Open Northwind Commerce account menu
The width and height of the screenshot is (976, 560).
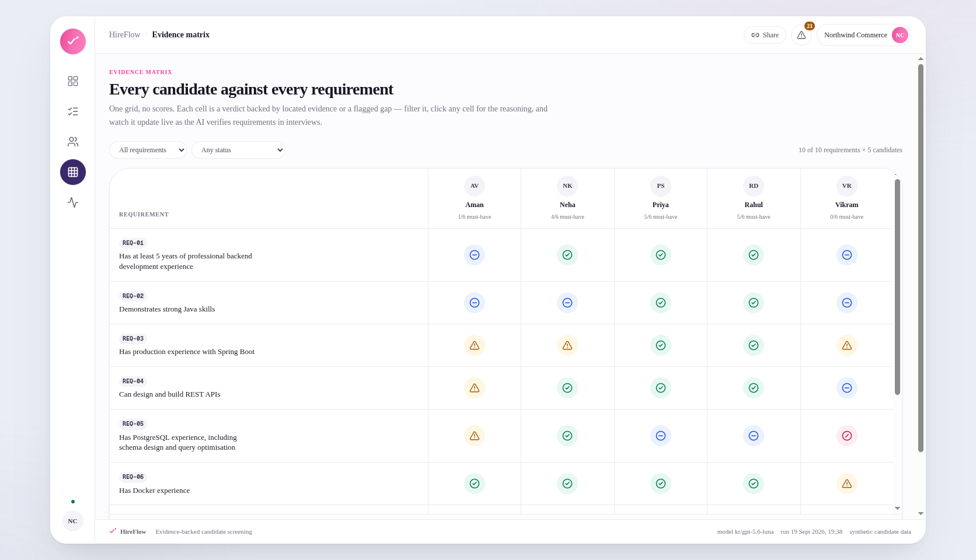pos(864,35)
